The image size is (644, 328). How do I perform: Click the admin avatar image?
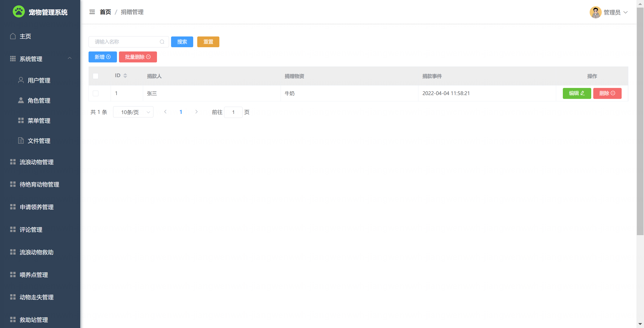[x=595, y=12]
